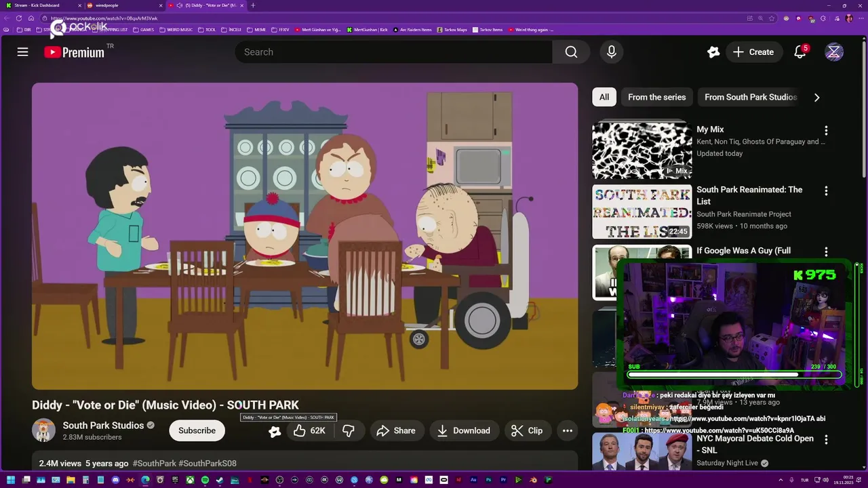This screenshot has height=488, width=868.
Task: Click the Share button
Action: click(x=396, y=430)
